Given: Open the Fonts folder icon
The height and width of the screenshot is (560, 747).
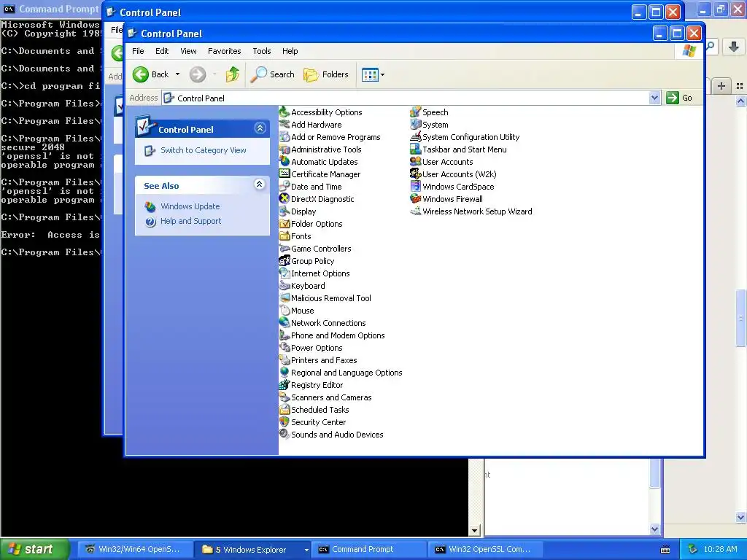Looking at the screenshot, I should (x=285, y=236).
